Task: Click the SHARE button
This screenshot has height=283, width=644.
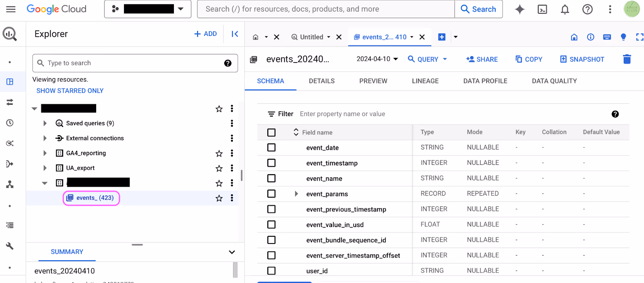Action: (482, 59)
